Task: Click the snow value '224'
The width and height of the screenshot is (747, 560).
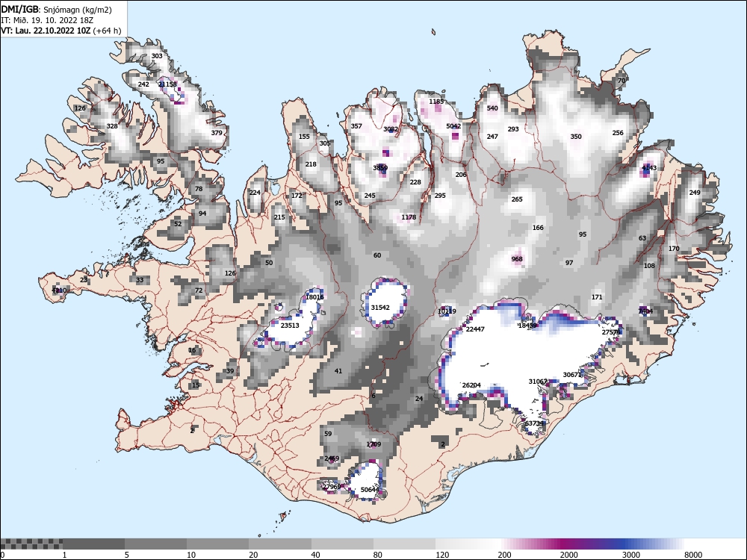Action: tap(255, 193)
